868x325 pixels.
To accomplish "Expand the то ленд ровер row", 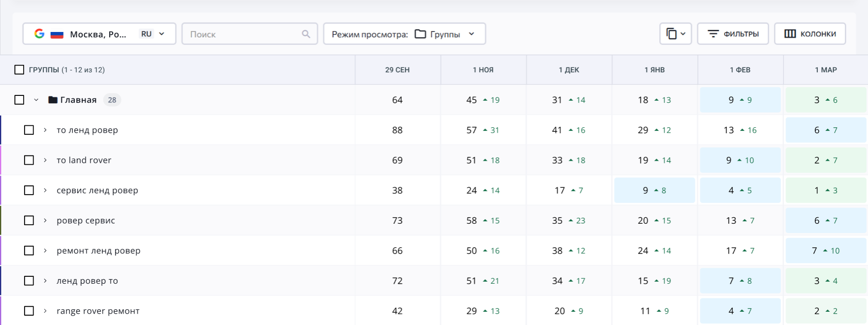I will pos(45,130).
